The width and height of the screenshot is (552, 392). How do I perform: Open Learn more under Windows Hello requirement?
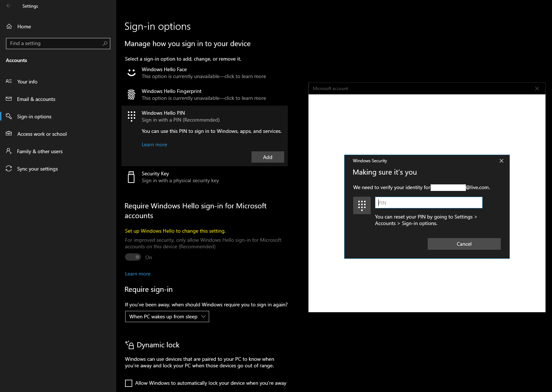coord(138,274)
